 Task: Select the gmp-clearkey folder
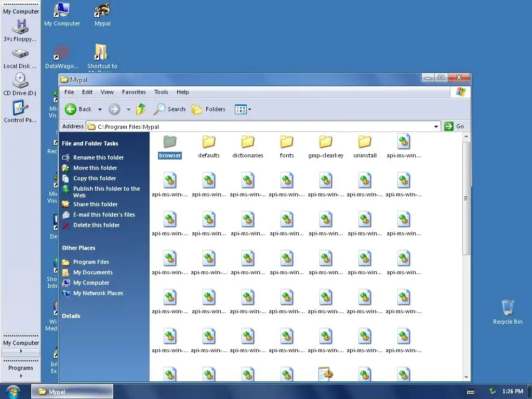[326, 146]
